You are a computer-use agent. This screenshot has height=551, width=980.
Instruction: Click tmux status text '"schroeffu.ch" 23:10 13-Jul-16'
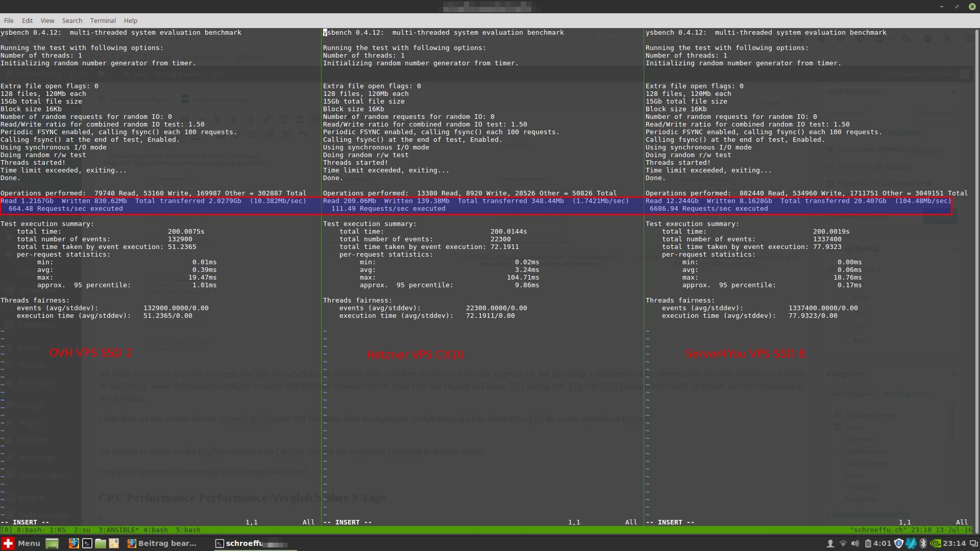911,530
